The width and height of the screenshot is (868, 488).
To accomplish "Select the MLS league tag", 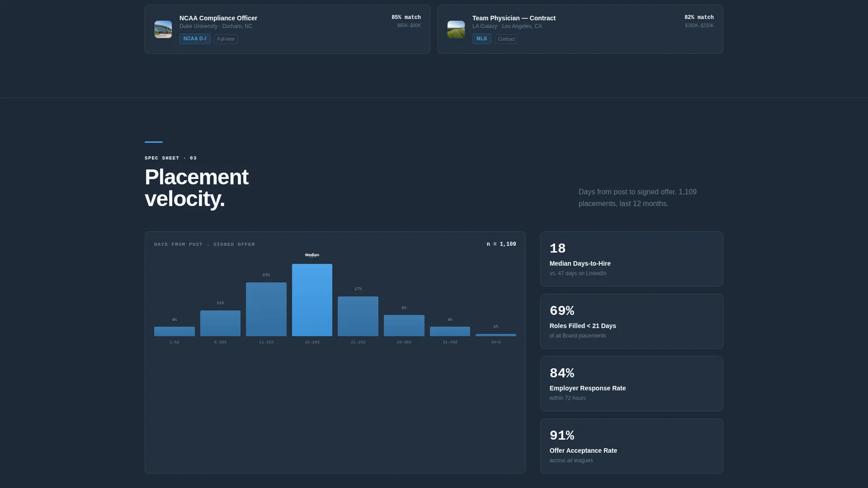I will pyautogui.click(x=481, y=39).
